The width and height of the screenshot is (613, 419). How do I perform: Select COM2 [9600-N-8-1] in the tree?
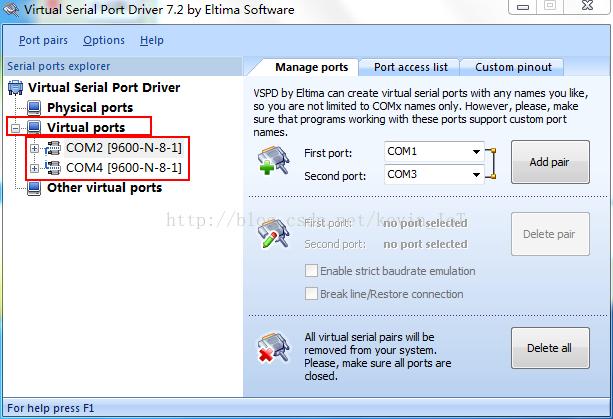pyautogui.click(x=124, y=148)
